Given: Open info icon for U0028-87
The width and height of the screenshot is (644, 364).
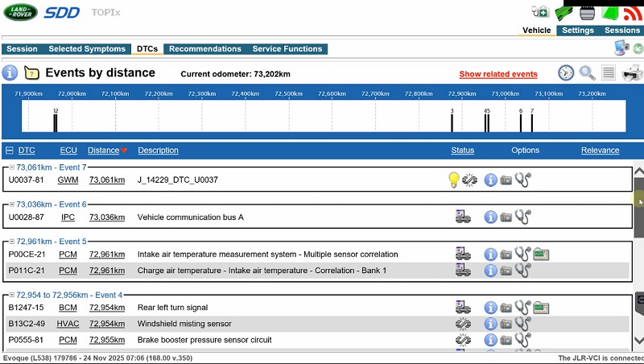Looking at the screenshot, I should pos(490,217).
